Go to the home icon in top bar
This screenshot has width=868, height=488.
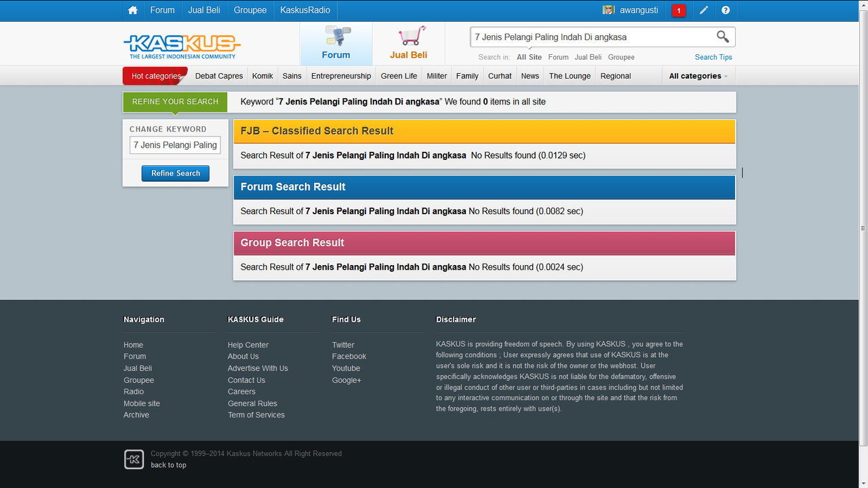click(133, 10)
